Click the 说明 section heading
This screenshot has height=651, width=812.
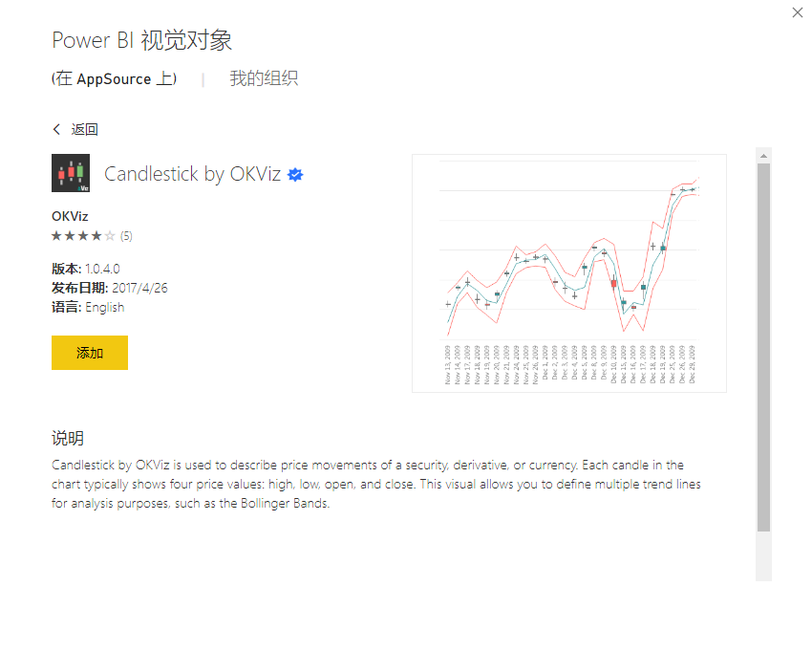(68, 439)
